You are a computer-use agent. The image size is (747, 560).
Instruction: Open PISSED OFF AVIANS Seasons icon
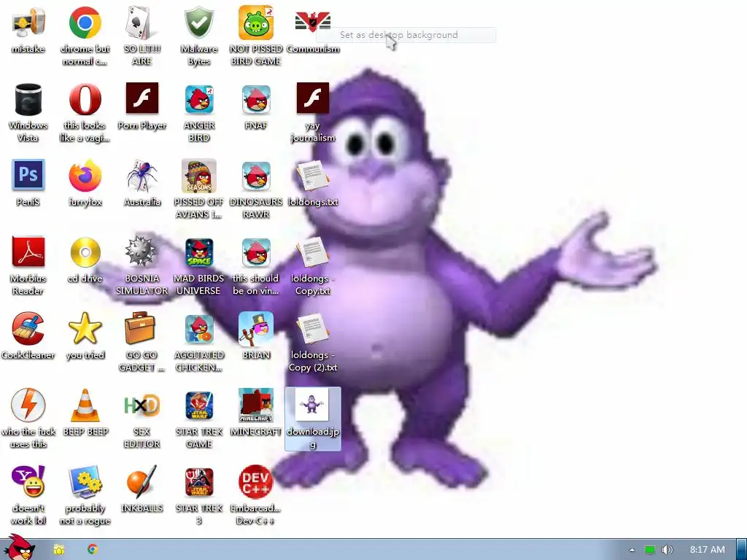point(198,176)
